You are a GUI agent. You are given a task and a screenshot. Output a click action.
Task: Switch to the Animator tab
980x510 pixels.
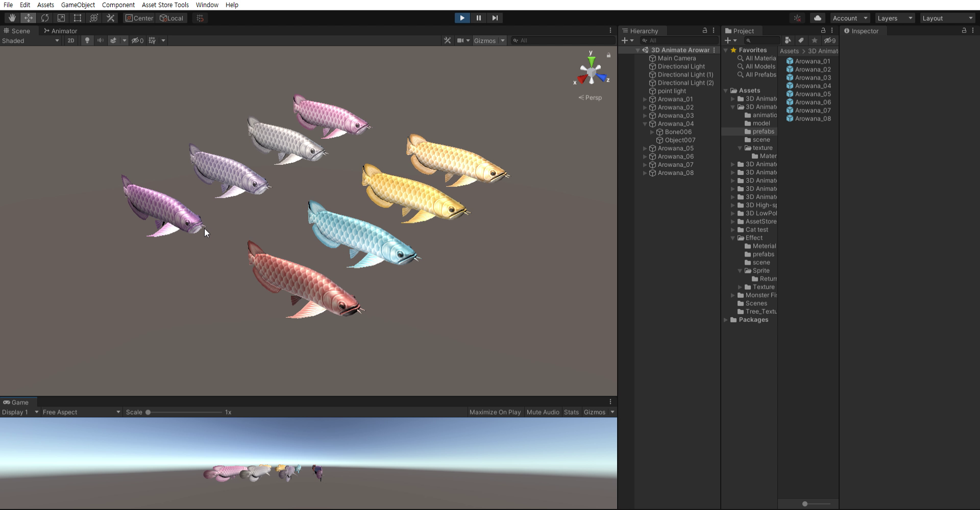pos(60,31)
